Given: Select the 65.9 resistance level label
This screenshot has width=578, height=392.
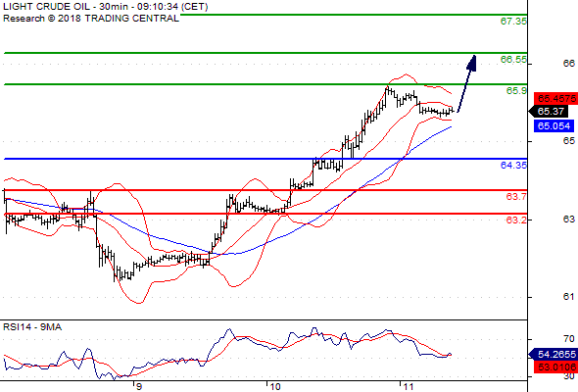Looking at the screenshot, I should [516, 91].
